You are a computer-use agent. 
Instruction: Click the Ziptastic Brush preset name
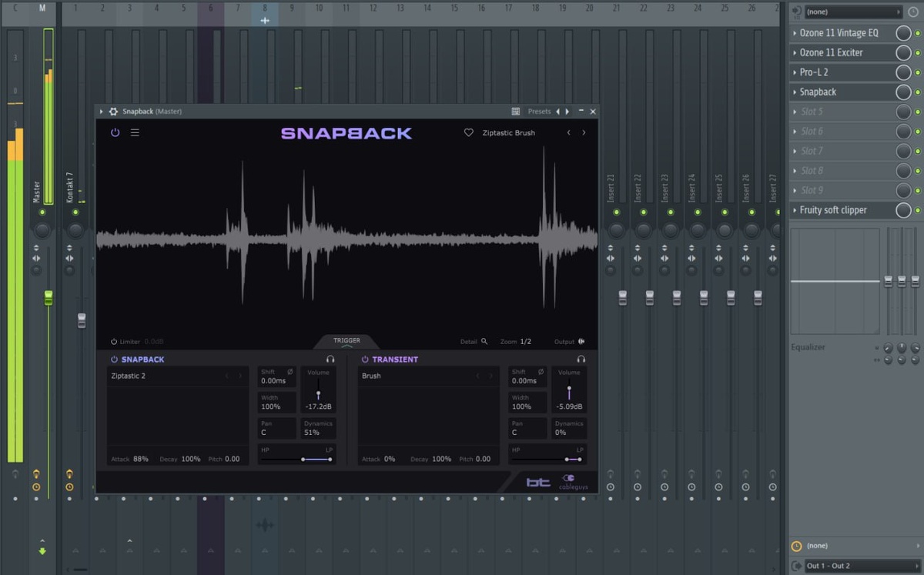tap(508, 132)
